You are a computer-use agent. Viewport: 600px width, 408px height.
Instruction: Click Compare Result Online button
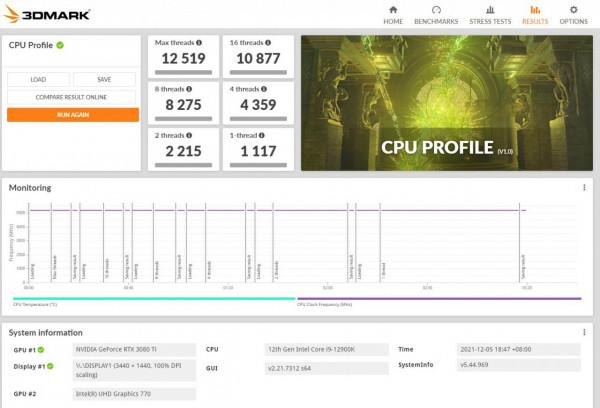click(71, 97)
